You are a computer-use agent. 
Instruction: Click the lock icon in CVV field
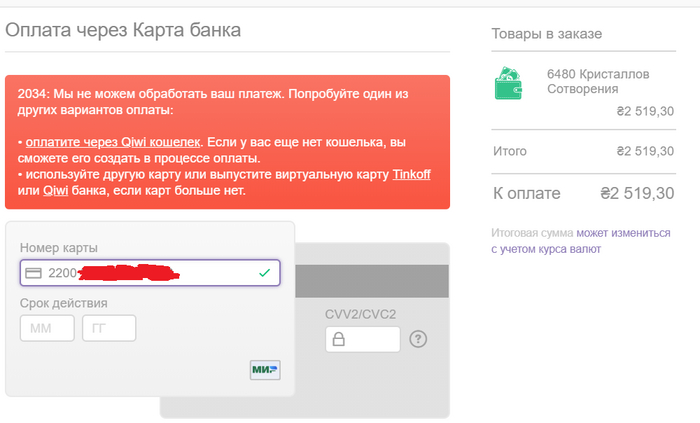pyautogui.click(x=339, y=340)
